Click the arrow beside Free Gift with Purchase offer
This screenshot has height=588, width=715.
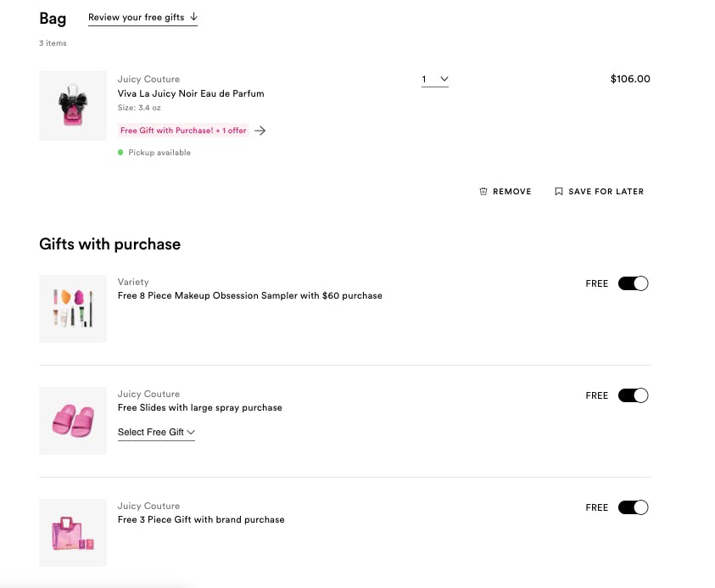pos(260,131)
